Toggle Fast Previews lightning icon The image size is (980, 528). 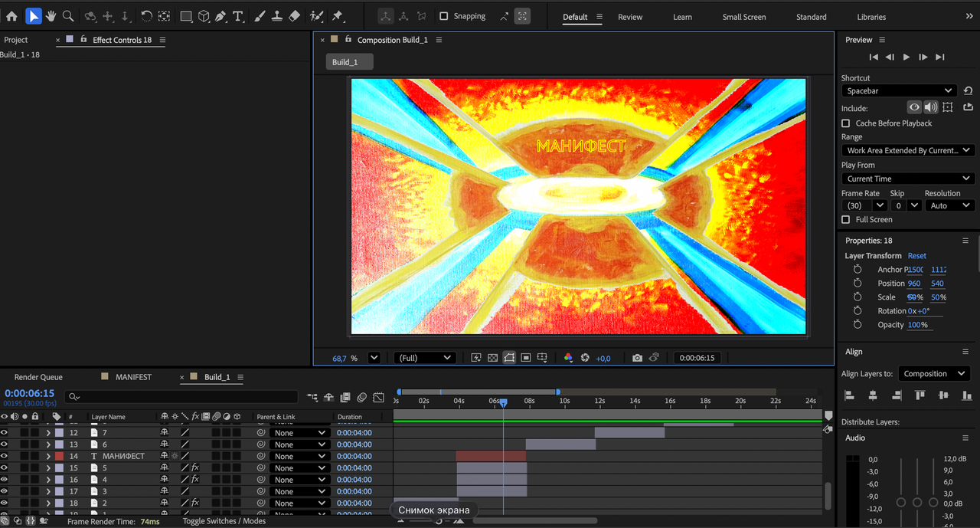475,358
